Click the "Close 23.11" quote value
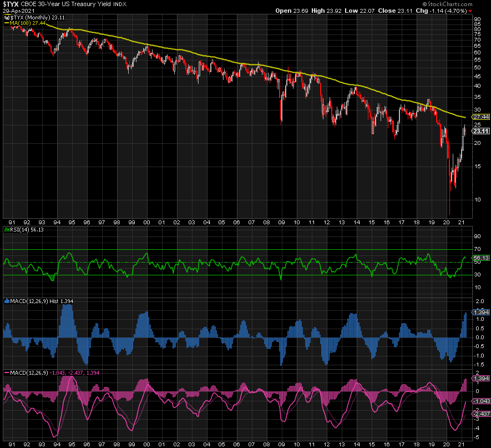 [x=395, y=11]
